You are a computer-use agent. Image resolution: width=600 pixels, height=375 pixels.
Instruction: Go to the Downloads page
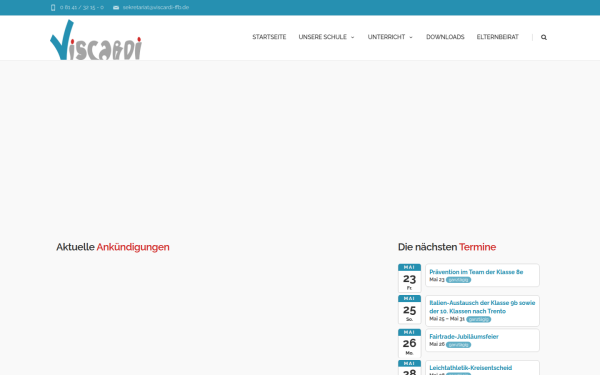[x=445, y=37]
